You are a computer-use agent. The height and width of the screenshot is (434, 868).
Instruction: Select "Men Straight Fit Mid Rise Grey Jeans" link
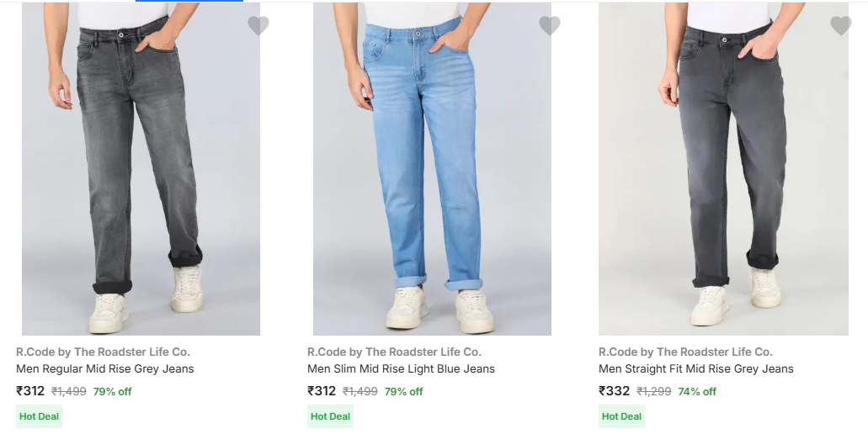click(695, 369)
